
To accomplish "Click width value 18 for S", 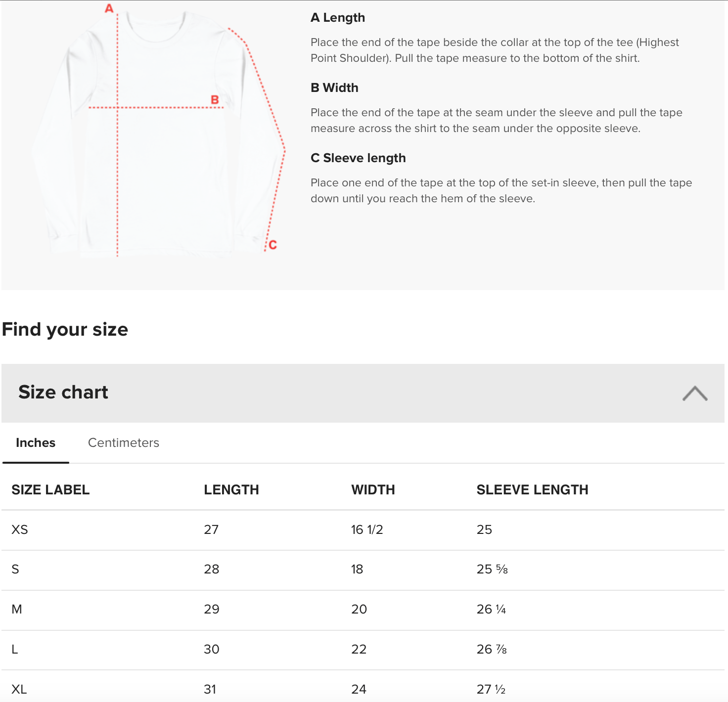I will click(357, 570).
